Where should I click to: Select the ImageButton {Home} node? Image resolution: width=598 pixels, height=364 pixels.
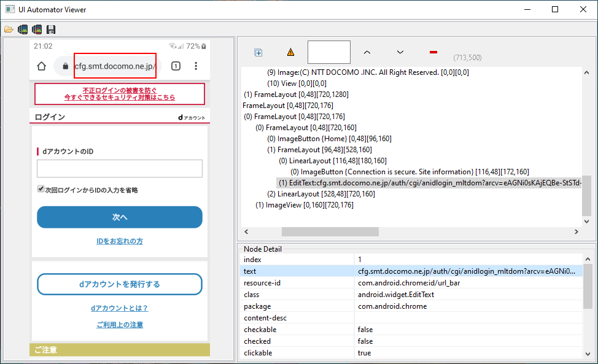330,139
